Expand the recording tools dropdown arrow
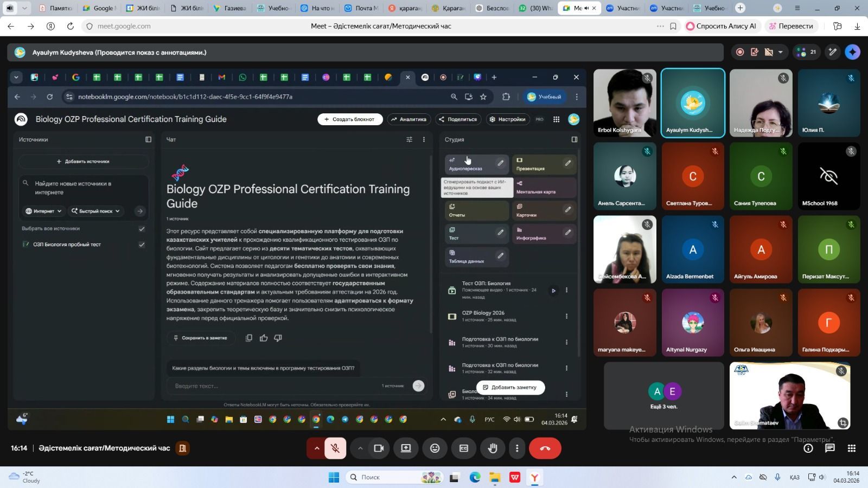868x488 pixels. point(781,52)
